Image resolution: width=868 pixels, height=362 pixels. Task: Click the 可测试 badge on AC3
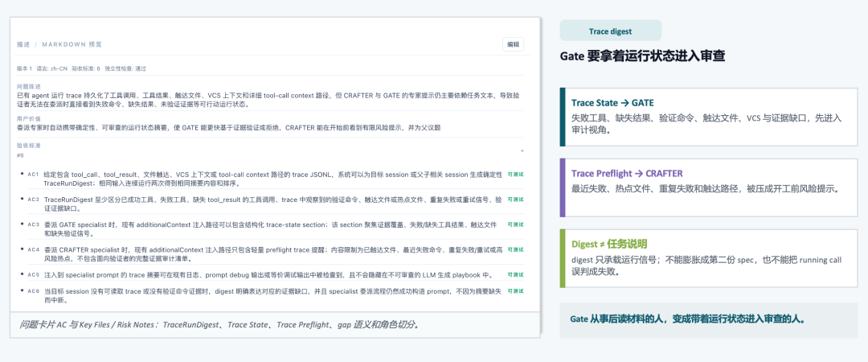point(515,224)
